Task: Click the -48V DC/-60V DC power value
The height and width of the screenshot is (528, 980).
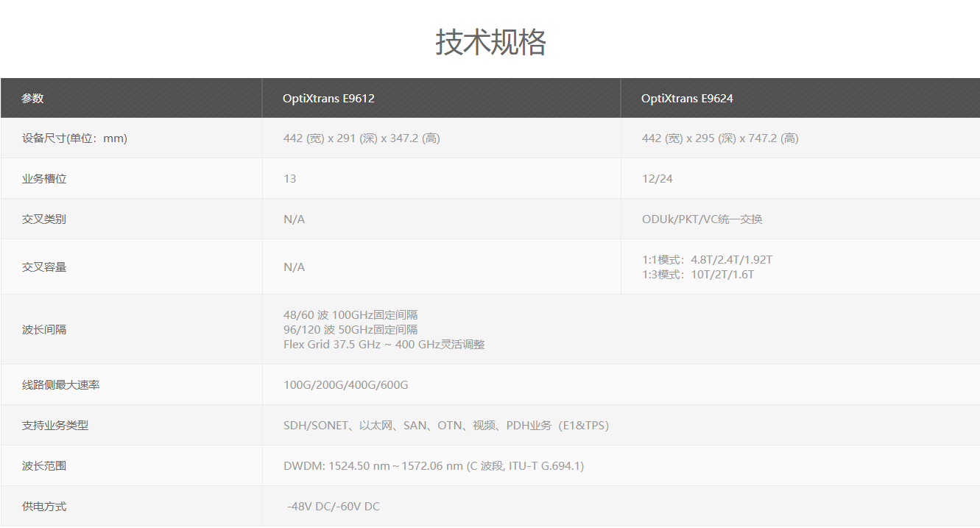Action: coord(334,506)
